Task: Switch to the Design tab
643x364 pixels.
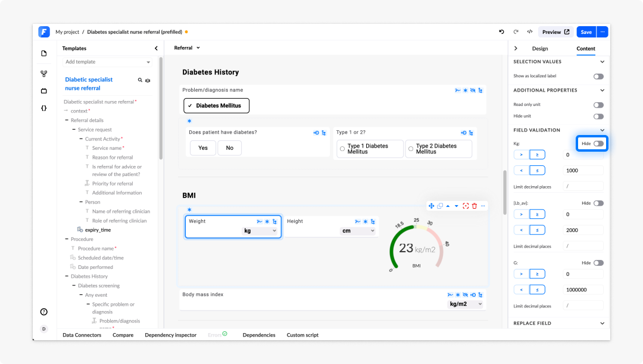Action: tap(539, 49)
